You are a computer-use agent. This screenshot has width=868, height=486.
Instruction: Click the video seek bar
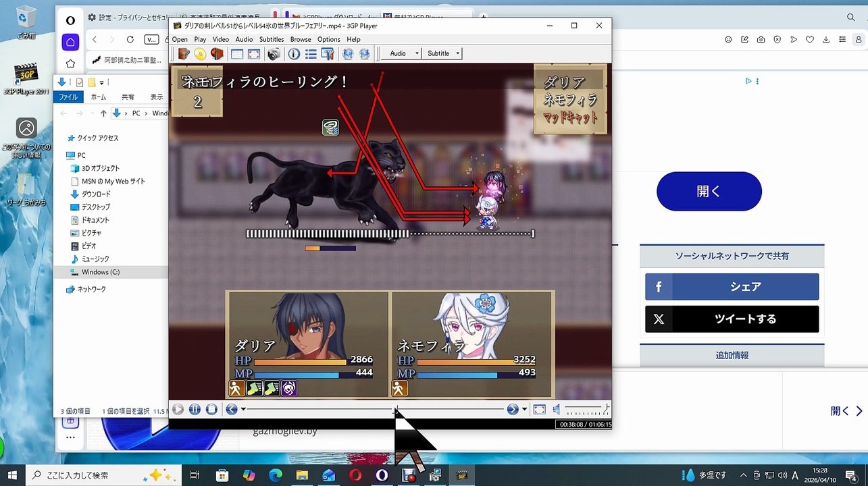(376, 409)
